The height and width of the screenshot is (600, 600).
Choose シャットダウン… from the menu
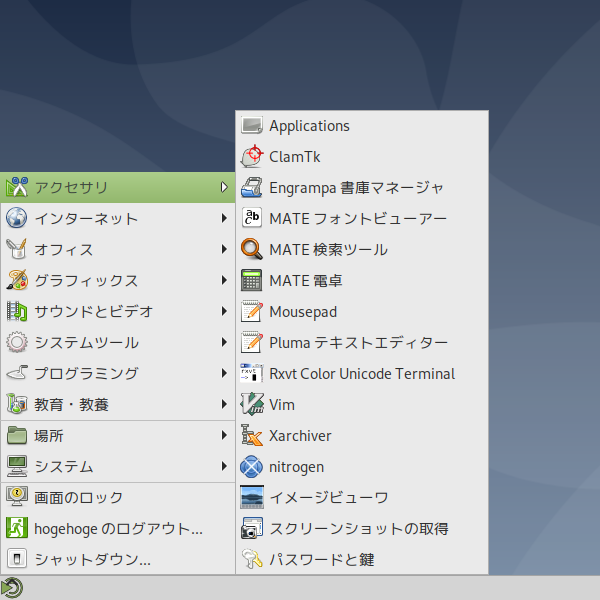point(118,559)
